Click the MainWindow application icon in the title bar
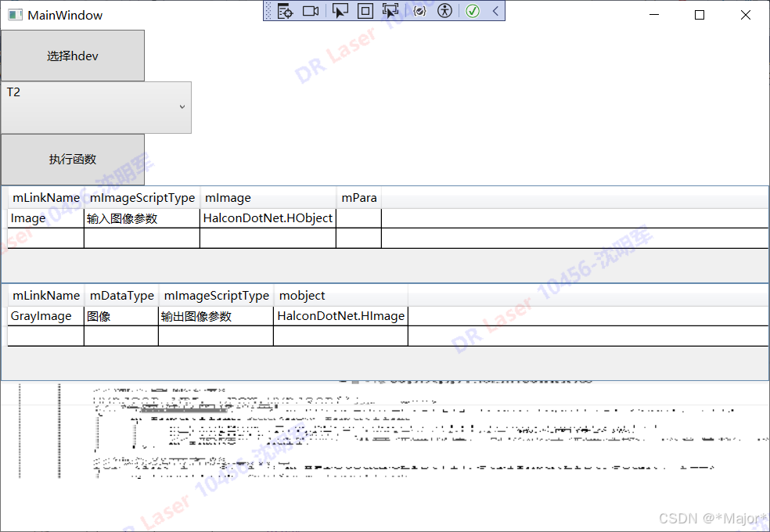The height and width of the screenshot is (532, 770). 16,14
